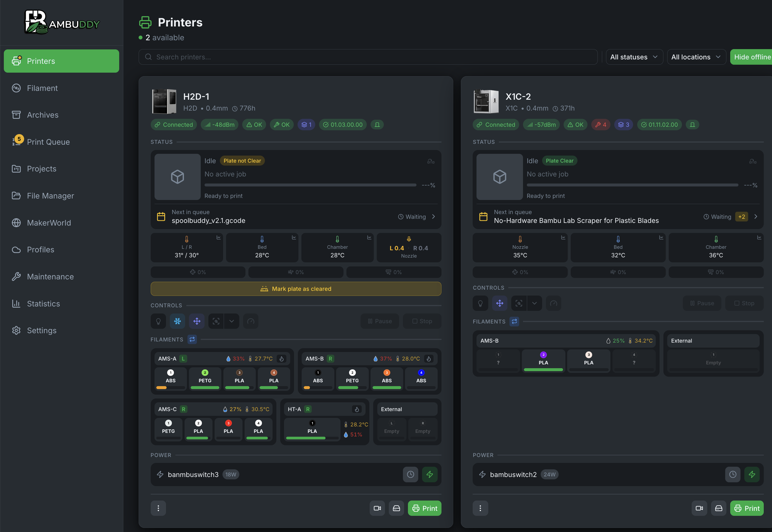
Task: Expand the scan options dropdown on H2D-1
Action: [x=232, y=321]
